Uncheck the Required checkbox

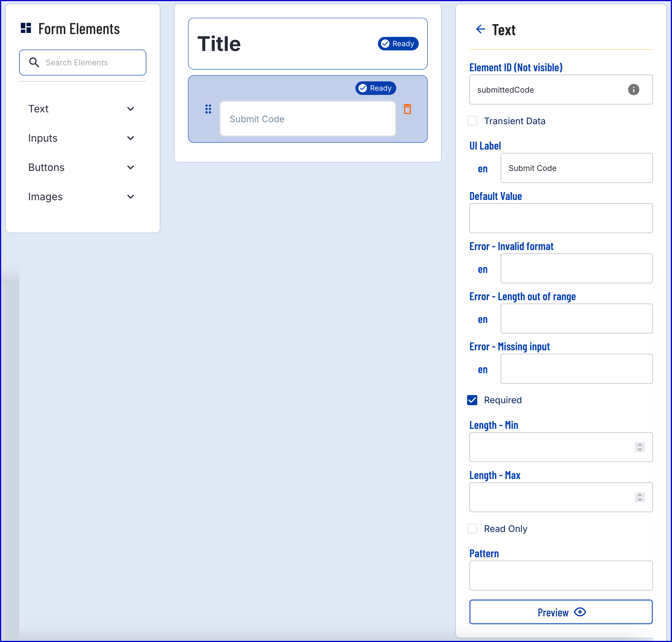click(472, 400)
